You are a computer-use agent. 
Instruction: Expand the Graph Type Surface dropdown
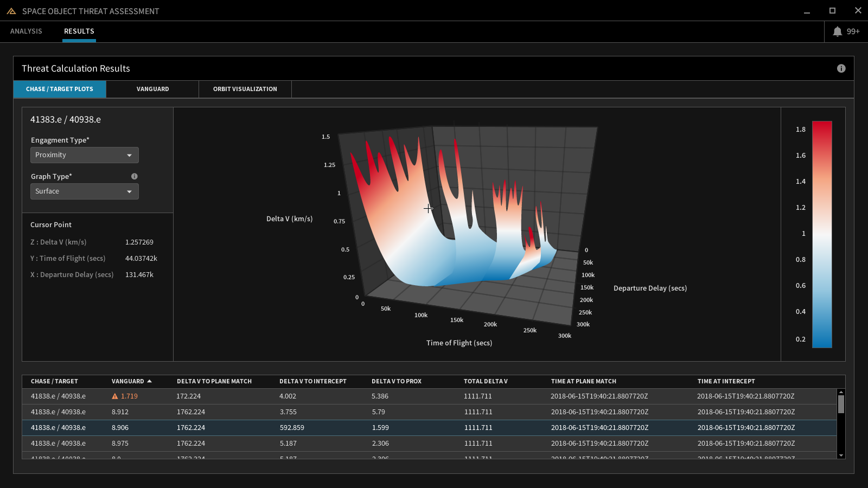click(x=85, y=191)
